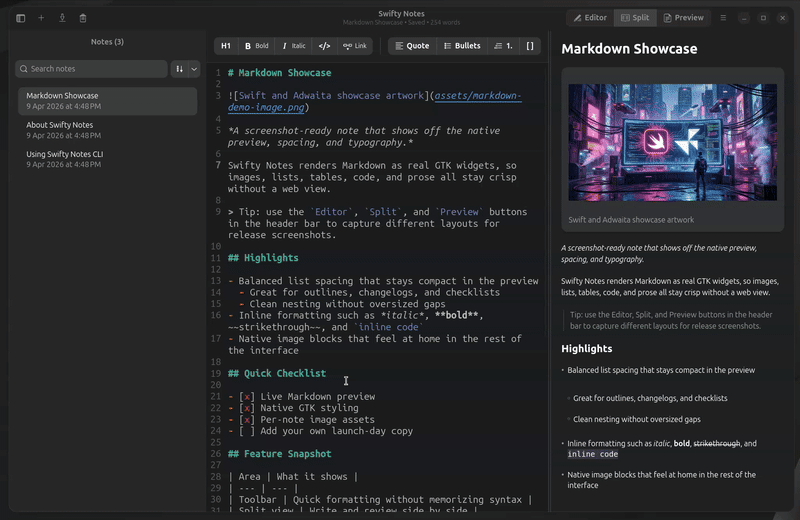Insert inline code with </> button
This screenshot has width=800, height=520.
click(x=324, y=46)
